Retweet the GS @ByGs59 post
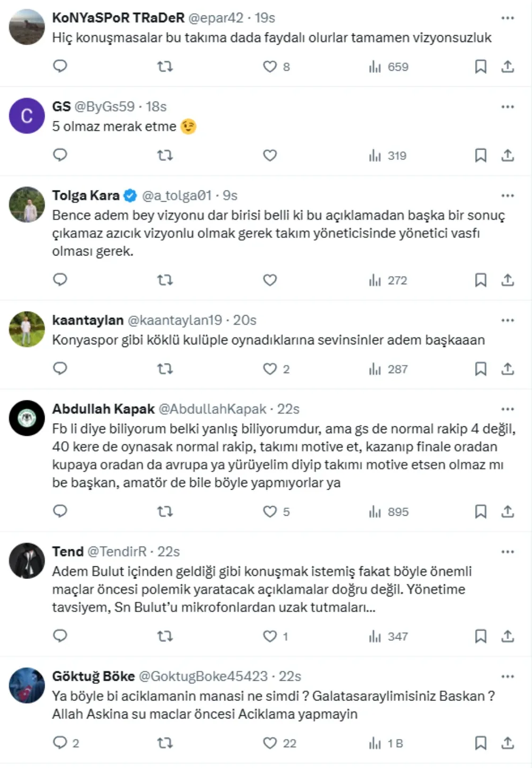 coord(165,155)
